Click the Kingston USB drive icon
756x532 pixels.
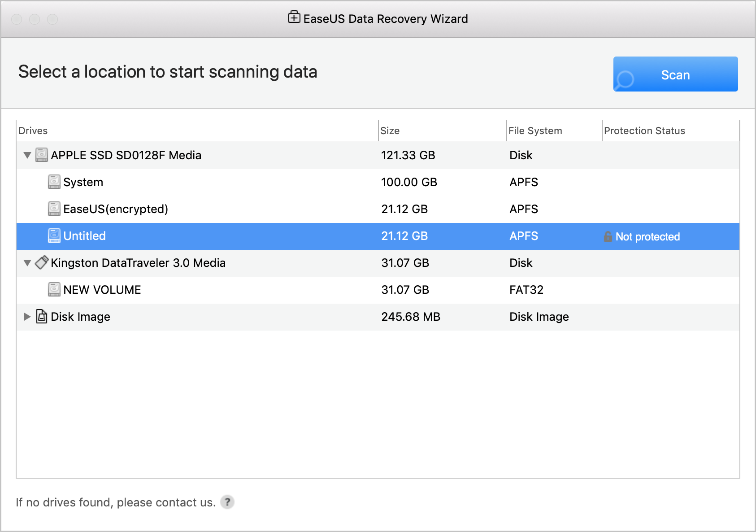(x=42, y=263)
